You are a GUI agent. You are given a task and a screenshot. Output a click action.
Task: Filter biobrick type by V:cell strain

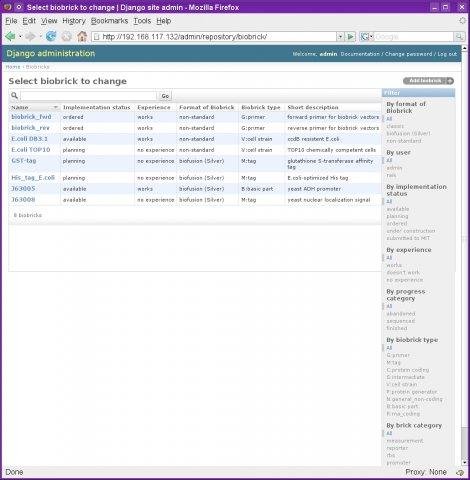pyautogui.click(x=402, y=384)
